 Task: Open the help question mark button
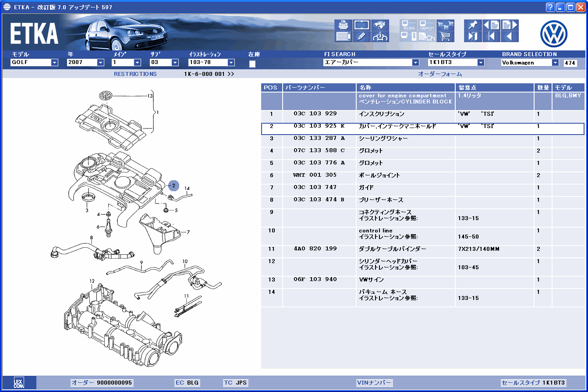550,7
